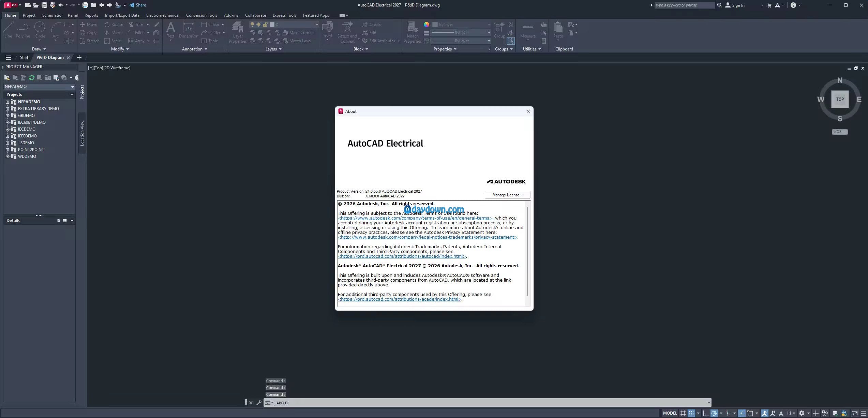Open the Start drawing tab
Viewport: 868px width, 418px height.
pyautogui.click(x=24, y=58)
